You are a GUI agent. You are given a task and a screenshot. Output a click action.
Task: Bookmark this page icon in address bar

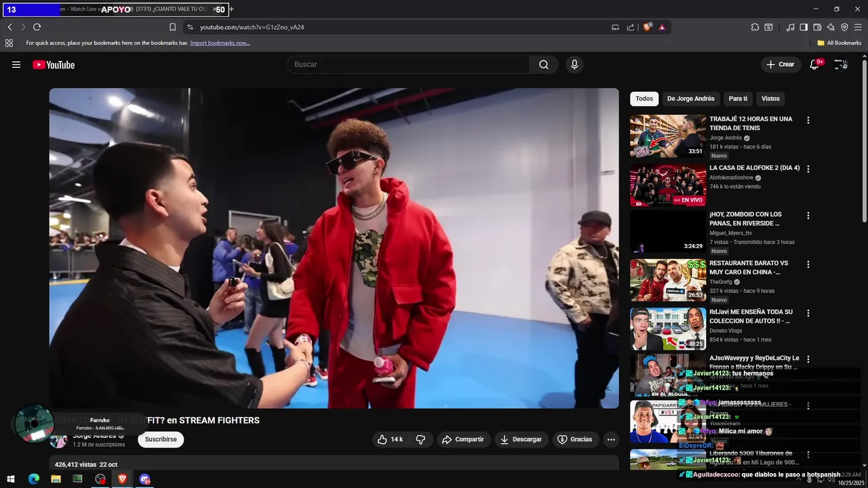tap(172, 27)
